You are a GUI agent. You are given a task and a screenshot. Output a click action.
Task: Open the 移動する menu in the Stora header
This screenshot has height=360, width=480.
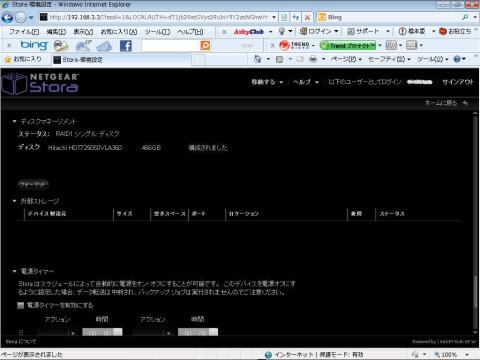[x=267, y=82]
